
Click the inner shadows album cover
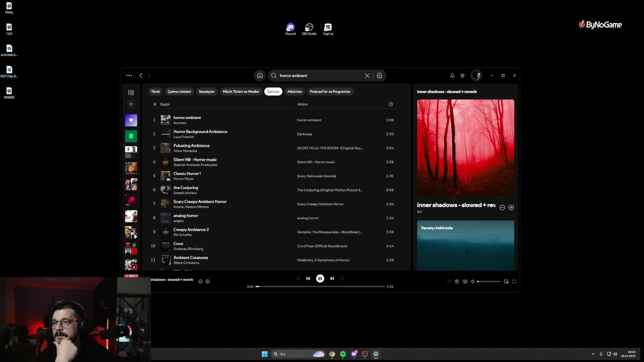click(465, 148)
